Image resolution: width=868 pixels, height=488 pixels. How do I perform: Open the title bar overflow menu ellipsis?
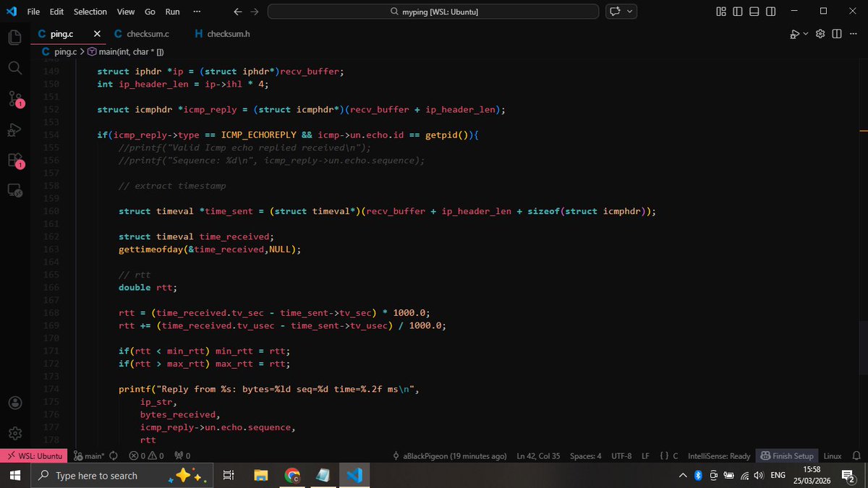196,12
